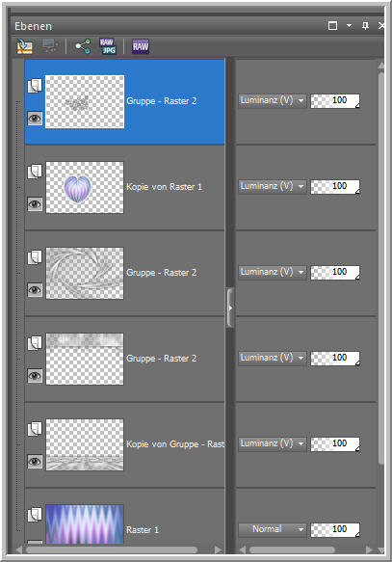The image size is (392, 562).
Task: Click the share nodes icon
Action: pos(82,46)
